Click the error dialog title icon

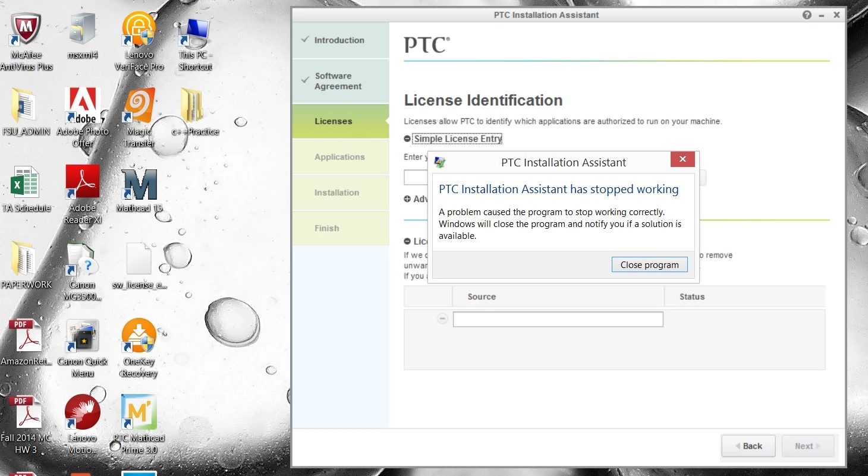[x=440, y=162]
